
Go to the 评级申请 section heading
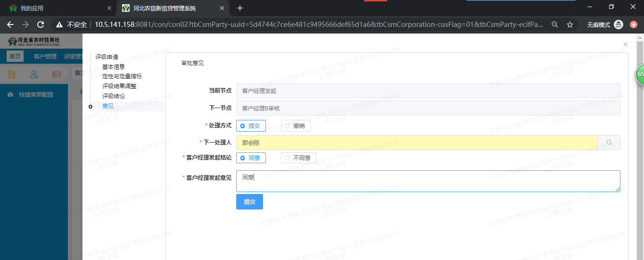click(107, 57)
